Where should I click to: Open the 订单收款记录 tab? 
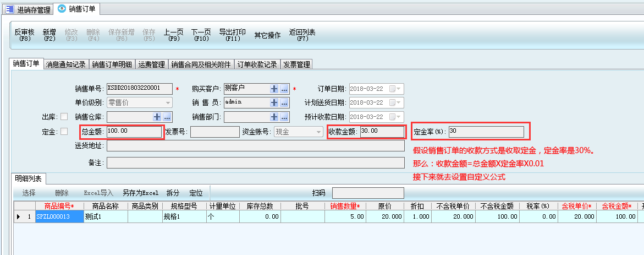(257, 64)
